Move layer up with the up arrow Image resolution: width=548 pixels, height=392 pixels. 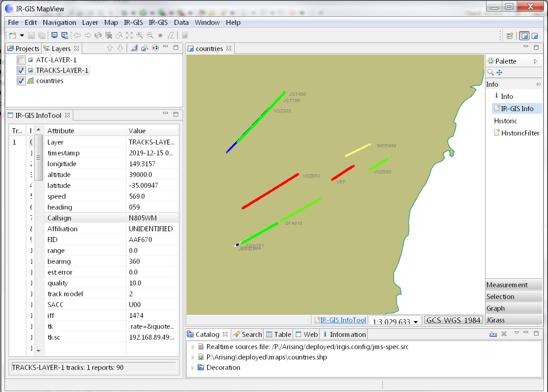click(109, 48)
